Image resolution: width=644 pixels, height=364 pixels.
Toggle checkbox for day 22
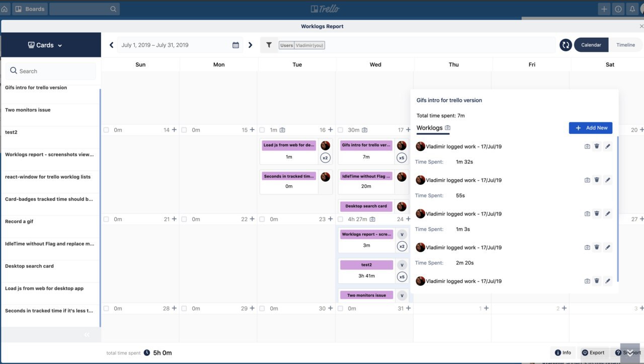(x=184, y=219)
